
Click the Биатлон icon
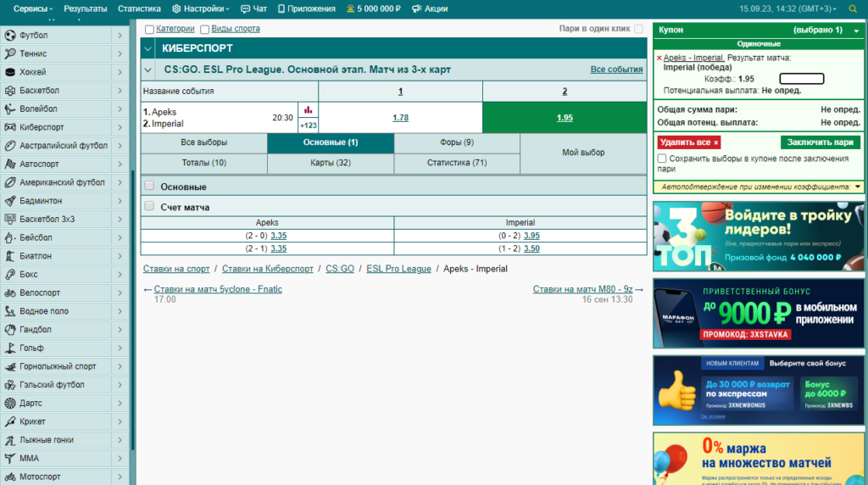[10, 256]
